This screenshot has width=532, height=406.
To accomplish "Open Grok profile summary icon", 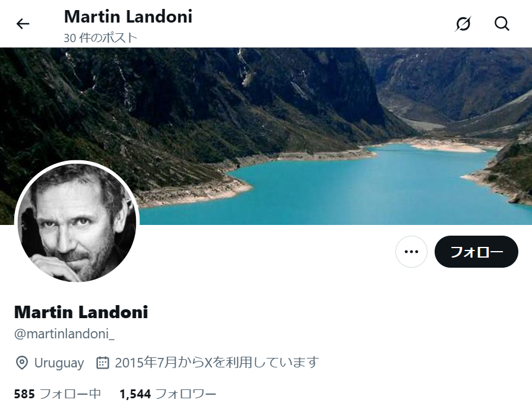I will coord(463,24).
